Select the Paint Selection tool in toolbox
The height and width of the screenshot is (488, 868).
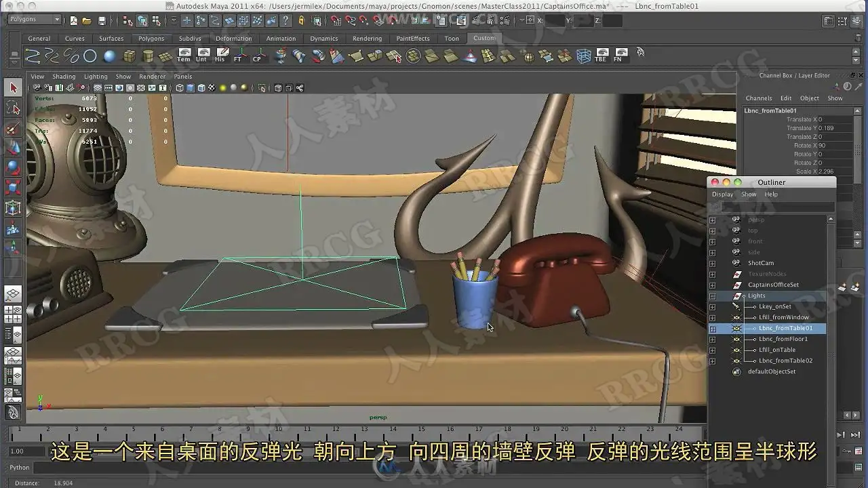pyautogui.click(x=13, y=128)
